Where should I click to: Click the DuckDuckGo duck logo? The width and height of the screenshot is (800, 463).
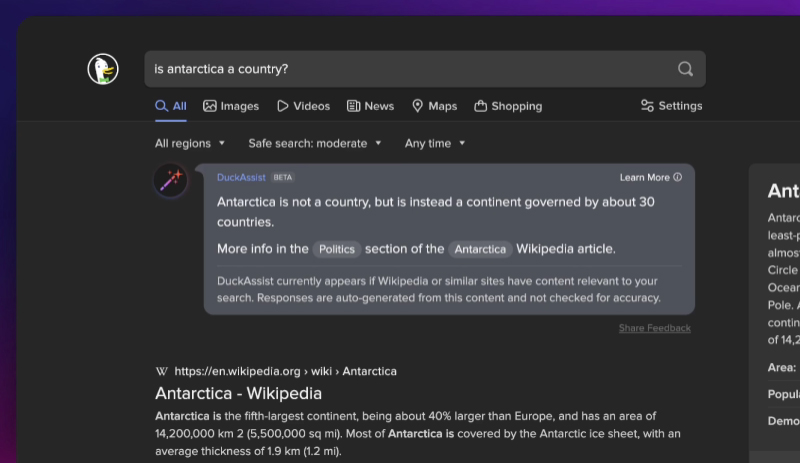click(x=103, y=69)
